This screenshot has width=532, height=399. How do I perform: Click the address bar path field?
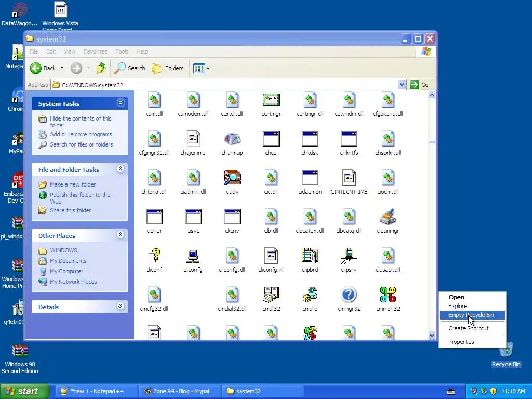(x=224, y=85)
